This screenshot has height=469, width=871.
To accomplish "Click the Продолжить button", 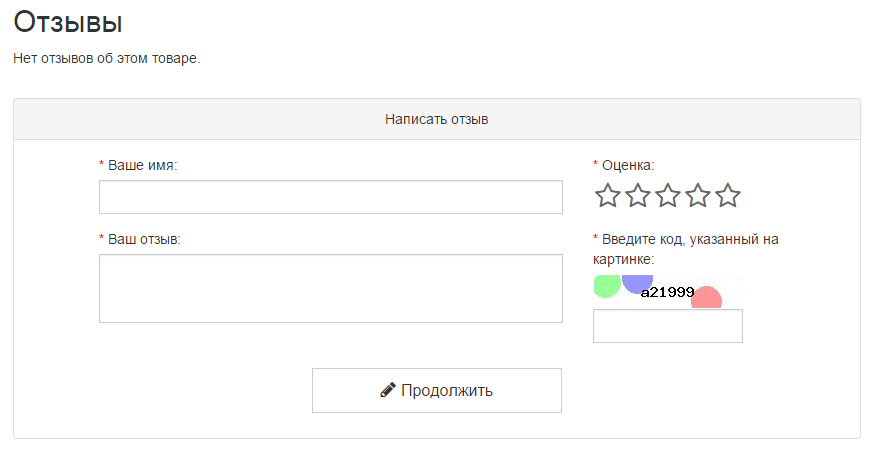I will coord(437,390).
